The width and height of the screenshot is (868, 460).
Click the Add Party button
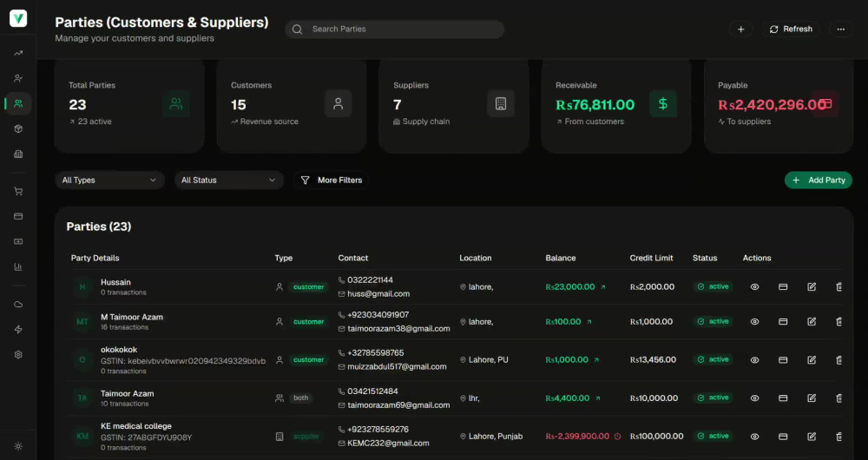click(819, 180)
